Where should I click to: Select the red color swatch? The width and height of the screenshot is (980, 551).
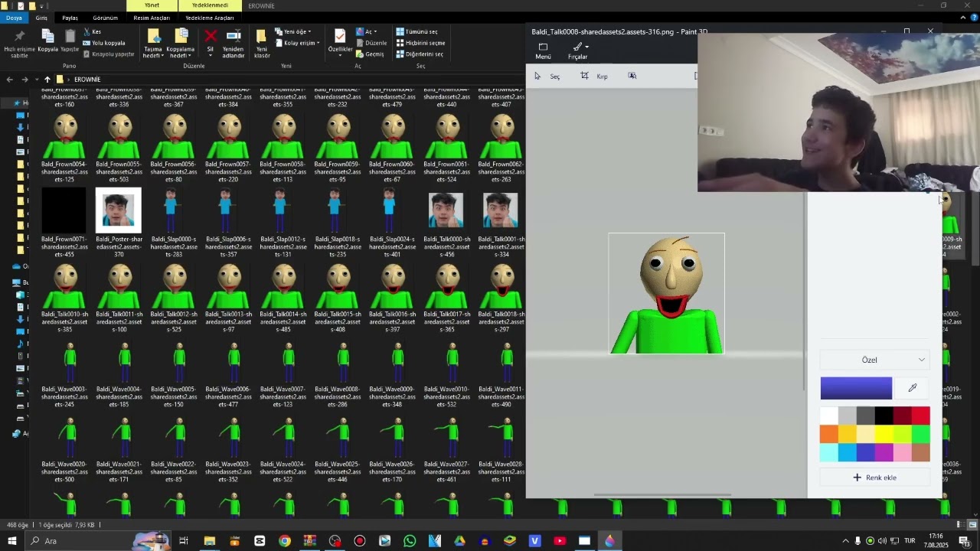921,416
